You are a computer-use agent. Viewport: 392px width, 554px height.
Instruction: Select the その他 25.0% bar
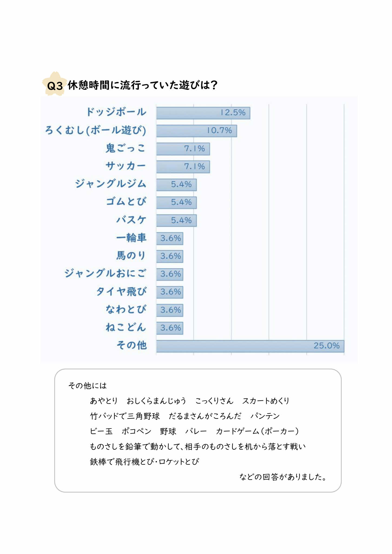[250, 346]
